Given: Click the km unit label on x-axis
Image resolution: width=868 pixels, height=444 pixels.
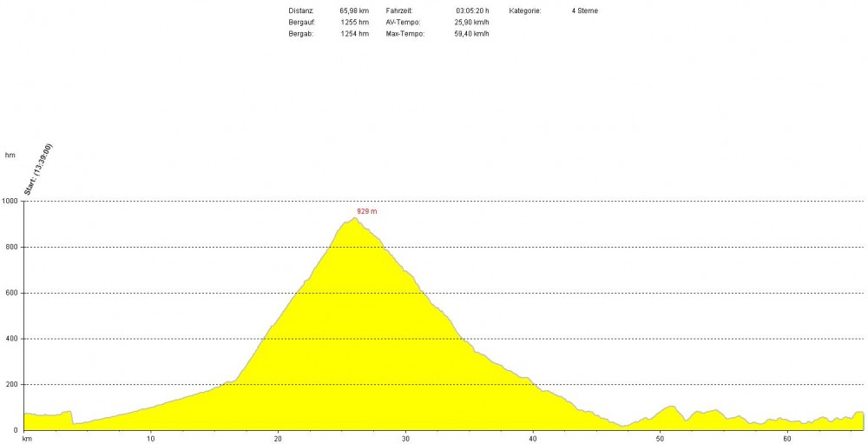Looking at the screenshot, I should click(x=28, y=439).
